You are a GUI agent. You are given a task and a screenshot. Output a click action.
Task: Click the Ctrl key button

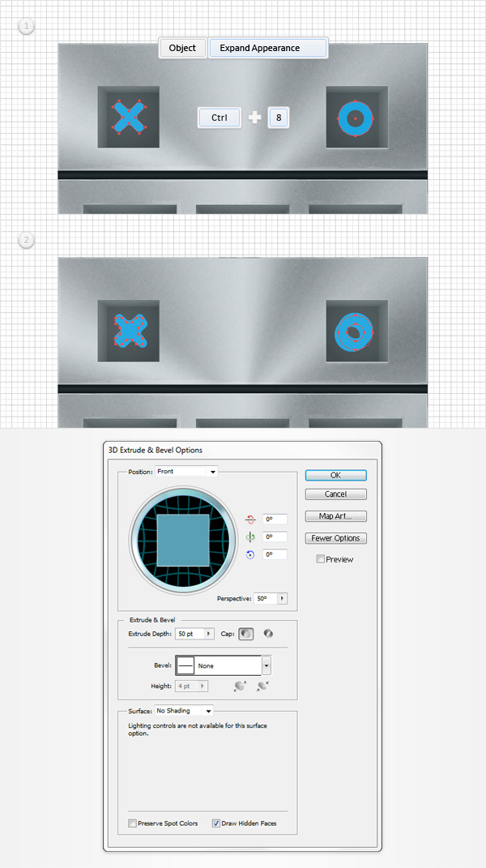pyautogui.click(x=220, y=118)
